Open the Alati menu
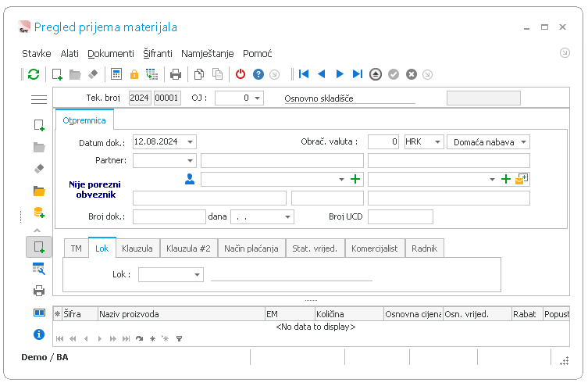This screenshot has width=588, height=386. coord(69,54)
